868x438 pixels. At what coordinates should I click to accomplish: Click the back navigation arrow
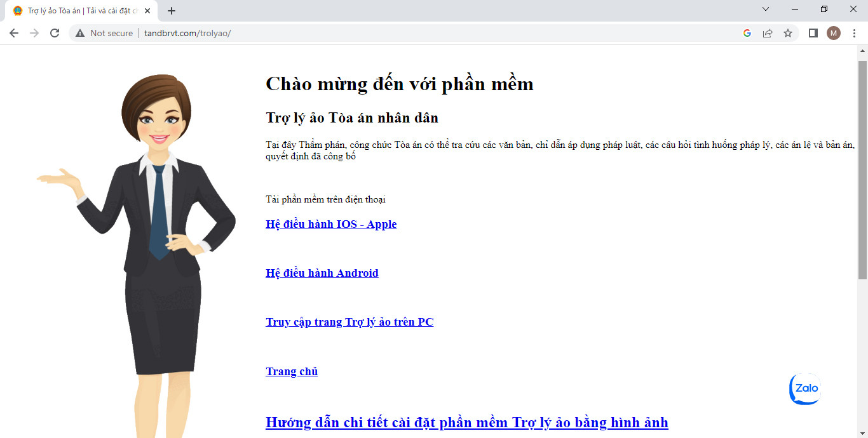(14, 33)
